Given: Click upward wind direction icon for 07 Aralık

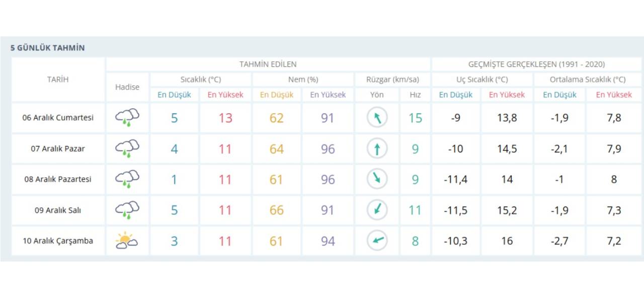Looking at the screenshot, I should pos(377,149).
